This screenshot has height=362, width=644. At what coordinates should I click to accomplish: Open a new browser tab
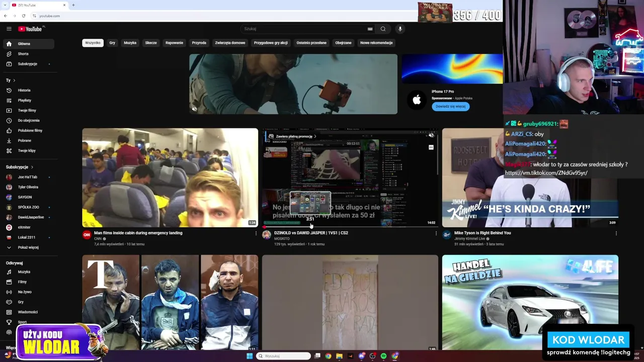pos(73,5)
